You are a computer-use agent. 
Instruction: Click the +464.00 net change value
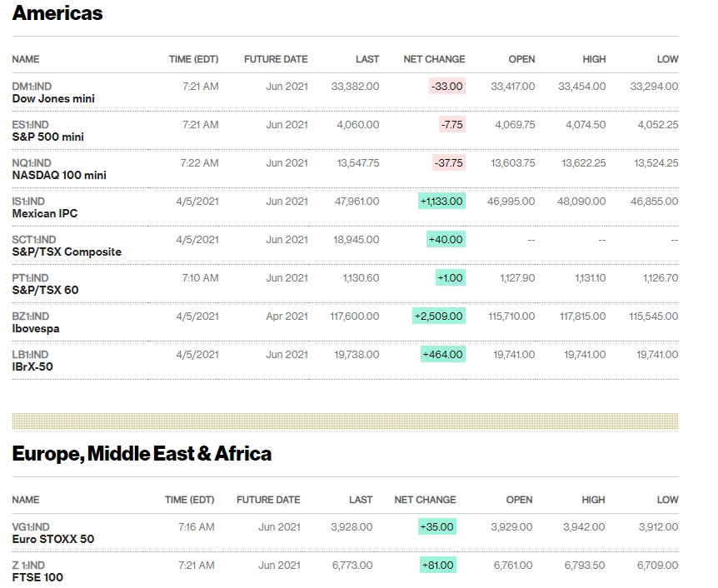click(443, 355)
